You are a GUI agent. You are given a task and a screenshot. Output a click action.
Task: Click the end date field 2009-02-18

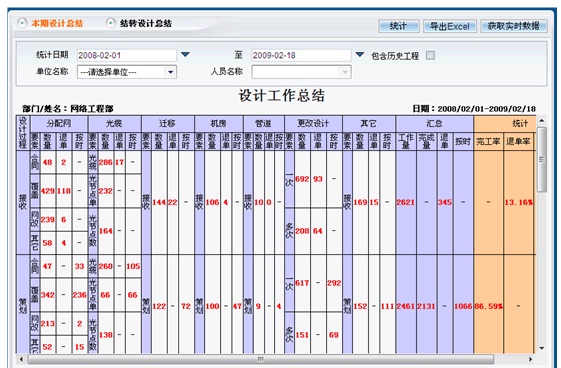[x=301, y=55]
